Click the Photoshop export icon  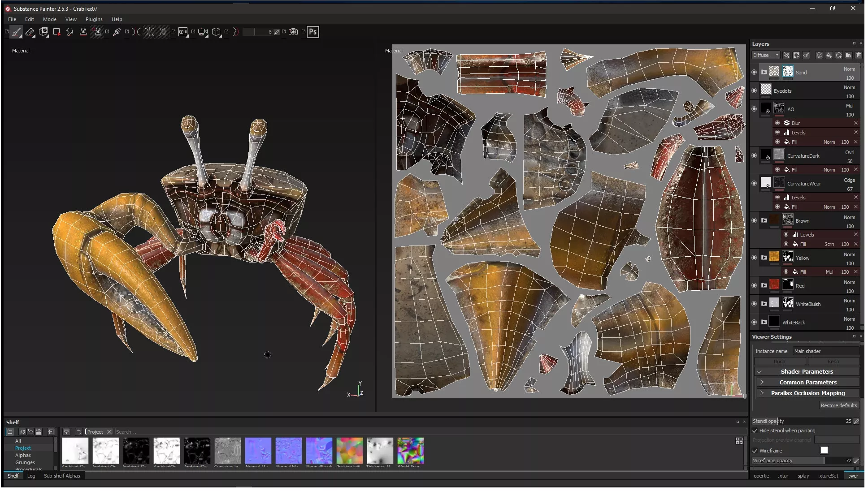coord(313,32)
